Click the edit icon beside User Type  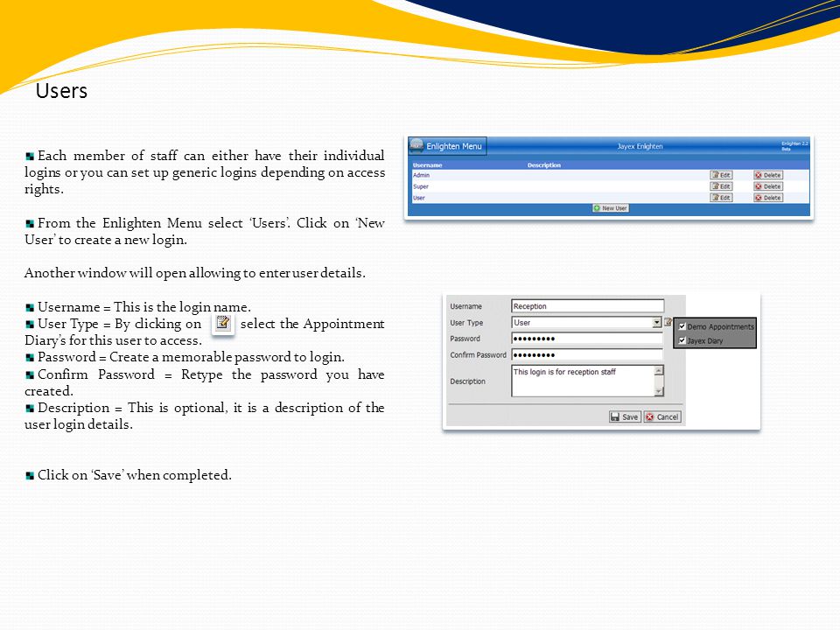click(x=668, y=322)
